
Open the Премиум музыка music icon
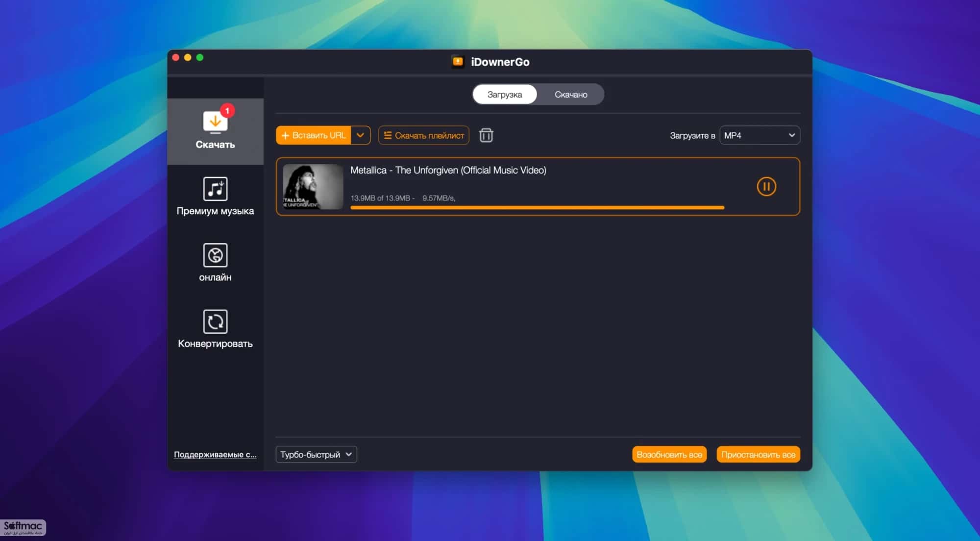[x=215, y=189]
